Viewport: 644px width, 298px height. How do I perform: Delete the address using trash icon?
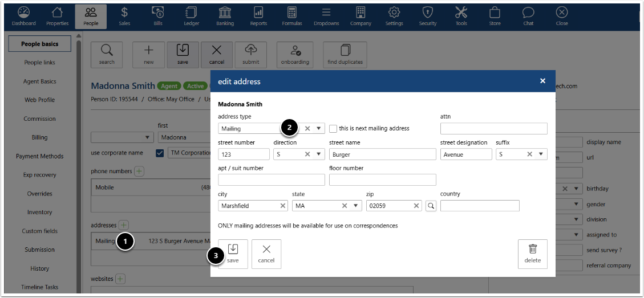pos(532,254)
